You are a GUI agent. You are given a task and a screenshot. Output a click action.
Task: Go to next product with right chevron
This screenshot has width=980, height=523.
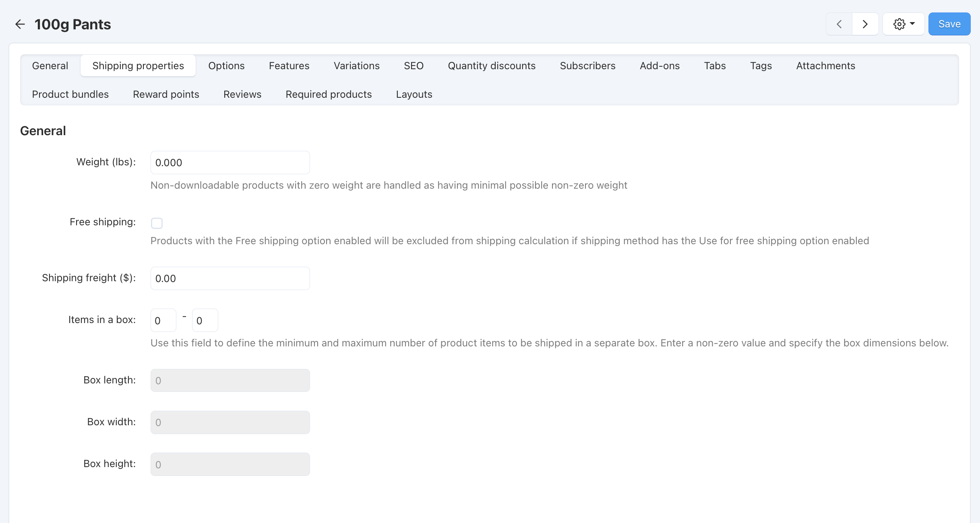point(865,24)
